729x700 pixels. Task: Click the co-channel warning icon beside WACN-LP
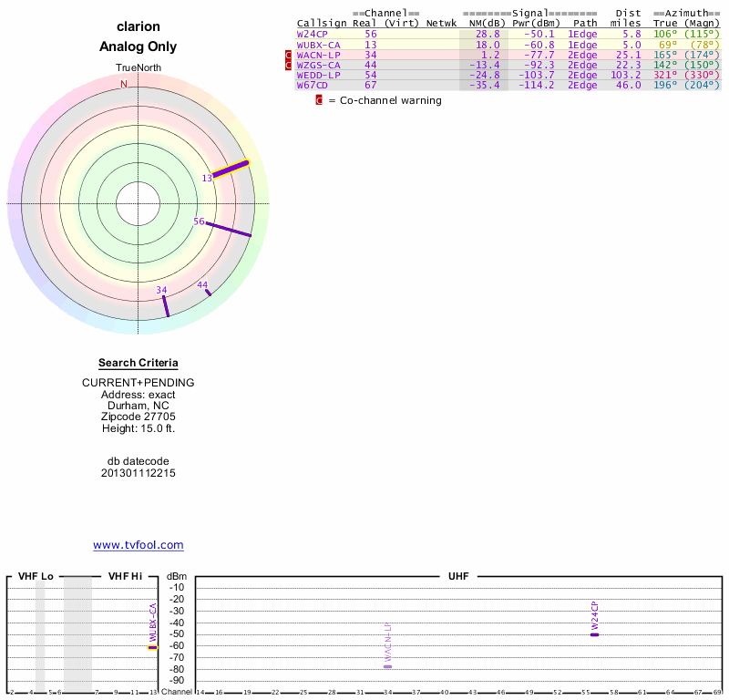(x=290, y=55)
